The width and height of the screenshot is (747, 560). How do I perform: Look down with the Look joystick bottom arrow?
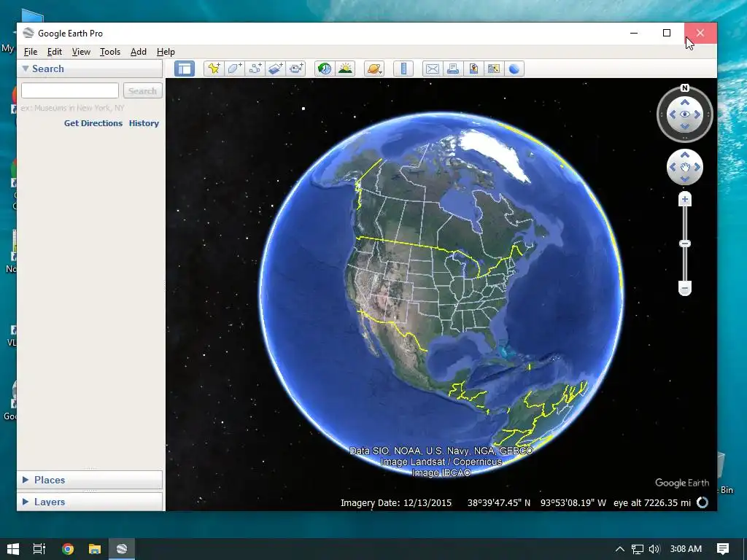click(684, 126)
